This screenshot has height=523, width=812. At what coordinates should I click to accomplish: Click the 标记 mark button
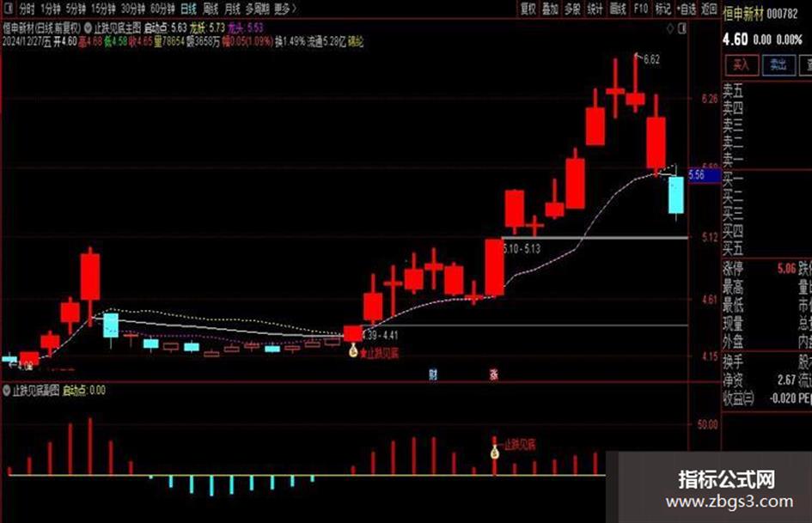(x=662, y=9)
